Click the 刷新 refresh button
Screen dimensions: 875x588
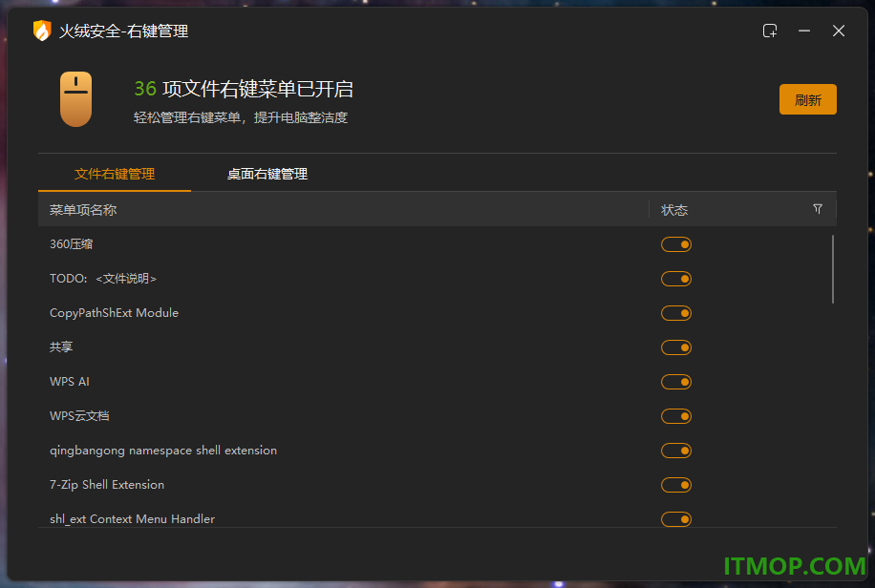coord(807,99)
